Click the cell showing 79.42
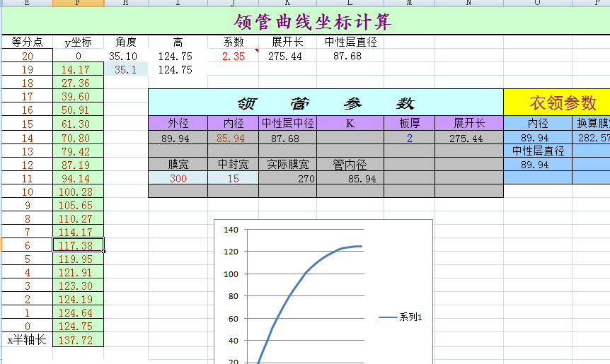 click(x=78, y=151)
